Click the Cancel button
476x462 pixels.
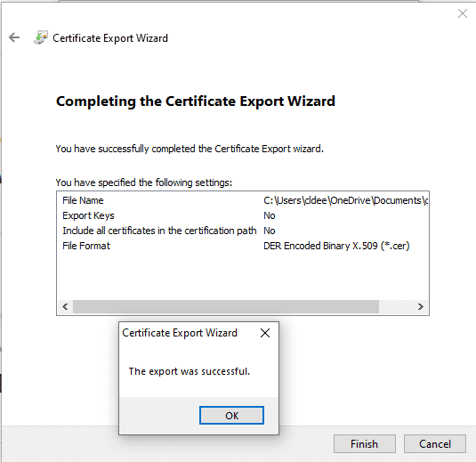coord(435,444)
